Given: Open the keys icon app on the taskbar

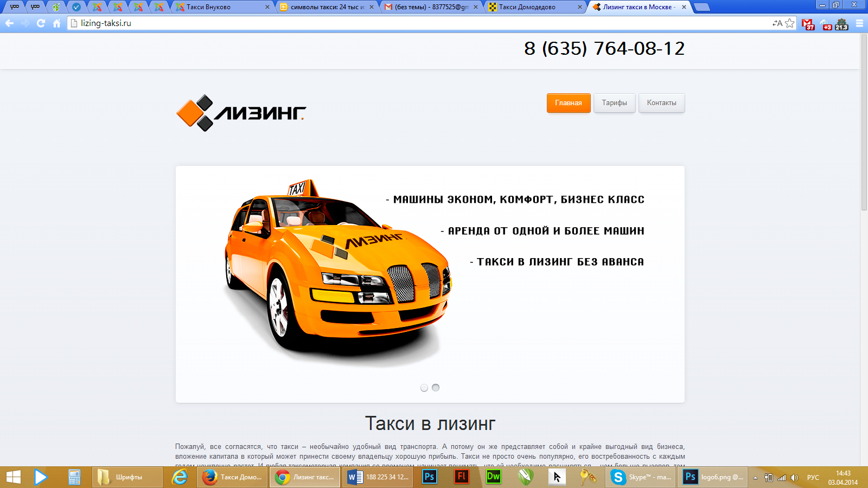Looking at the screenshot, I should click(x=588, y=477).
